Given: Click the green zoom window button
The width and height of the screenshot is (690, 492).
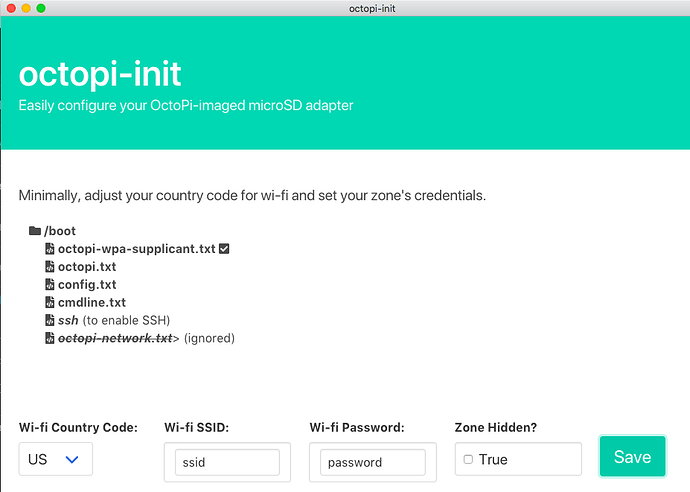Looking at the screenshot, I should 41,8.
